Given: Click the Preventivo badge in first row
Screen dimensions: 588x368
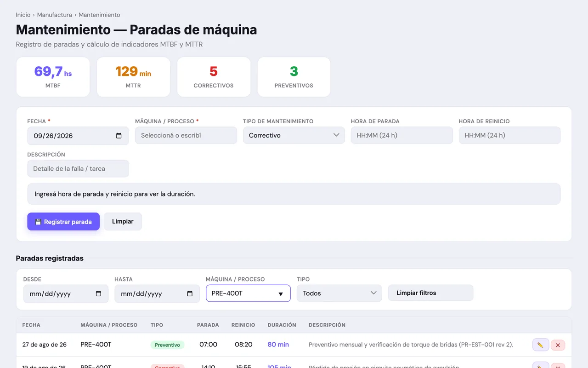Looking at the screenshot, I should pyautogui.click(x=167, y=345).
